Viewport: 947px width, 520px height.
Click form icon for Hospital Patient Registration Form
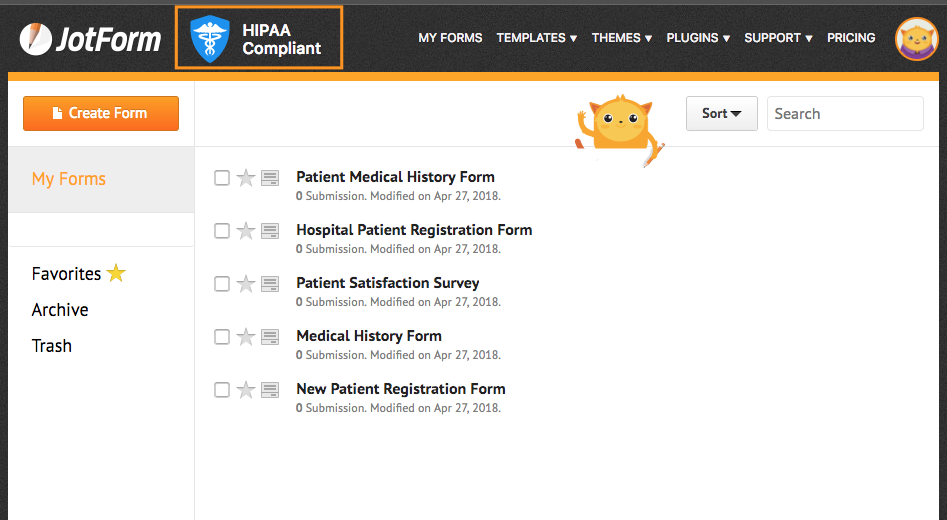270,231
